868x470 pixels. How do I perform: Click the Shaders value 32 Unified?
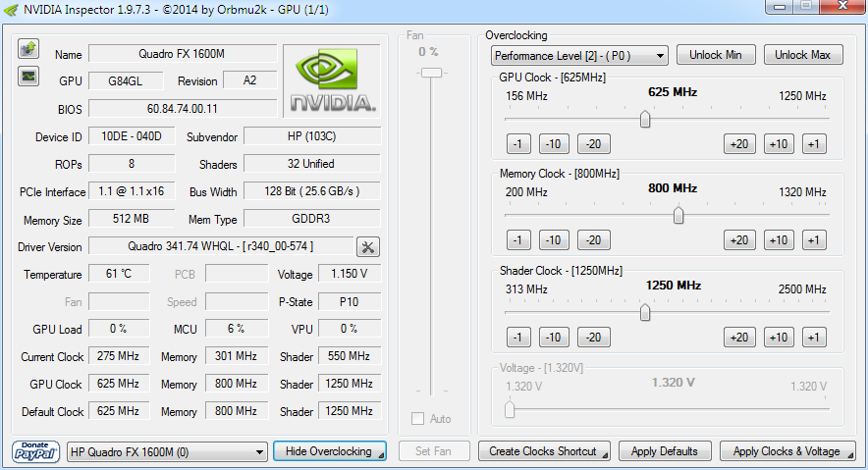[x=312, y=164]
